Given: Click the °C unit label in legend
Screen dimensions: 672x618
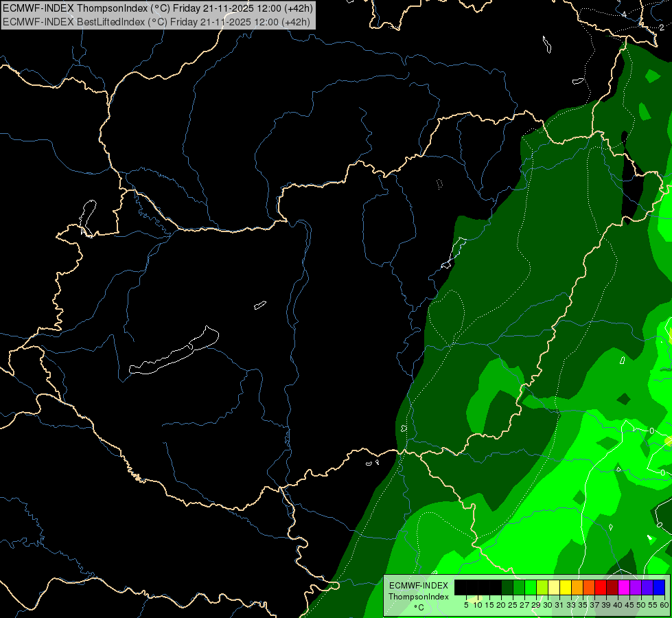Looking at the screenshot, I should coord(419,608).
